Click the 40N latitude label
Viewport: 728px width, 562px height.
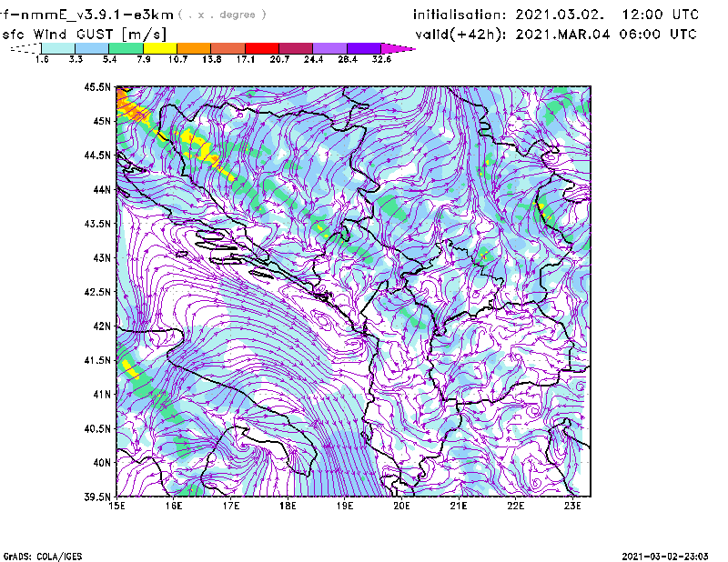tap(102, 463)
